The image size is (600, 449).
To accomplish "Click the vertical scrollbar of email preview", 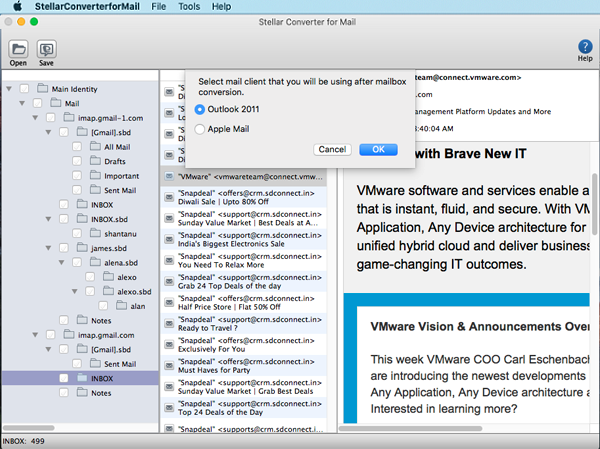I will click(x=595, y=204).
